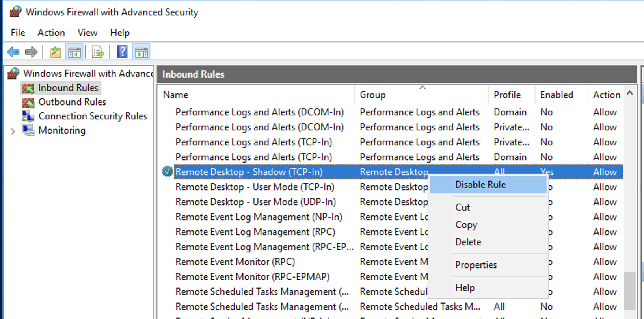The image size is (644, 319).
Task: Open the Action menu
Action: pos(51,33)
